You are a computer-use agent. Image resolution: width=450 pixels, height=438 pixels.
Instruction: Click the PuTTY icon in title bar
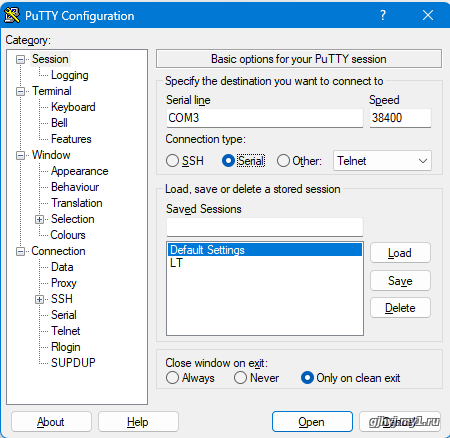click(12, 15)
